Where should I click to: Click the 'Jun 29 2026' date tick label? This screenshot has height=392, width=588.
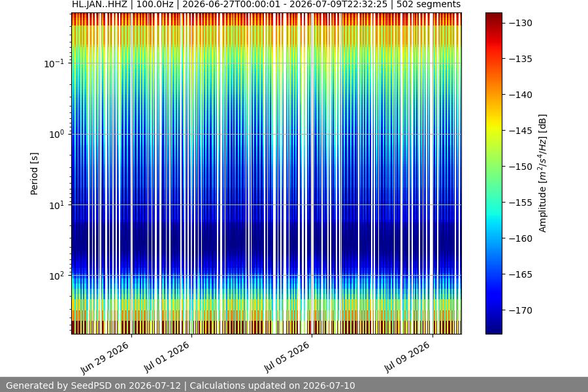tap(105, 358)
